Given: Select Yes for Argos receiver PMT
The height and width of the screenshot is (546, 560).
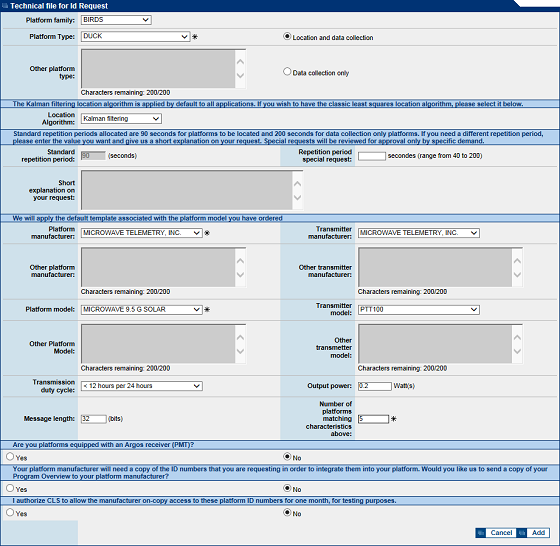Looking at the screenshot, I should (x=10, y=456).
